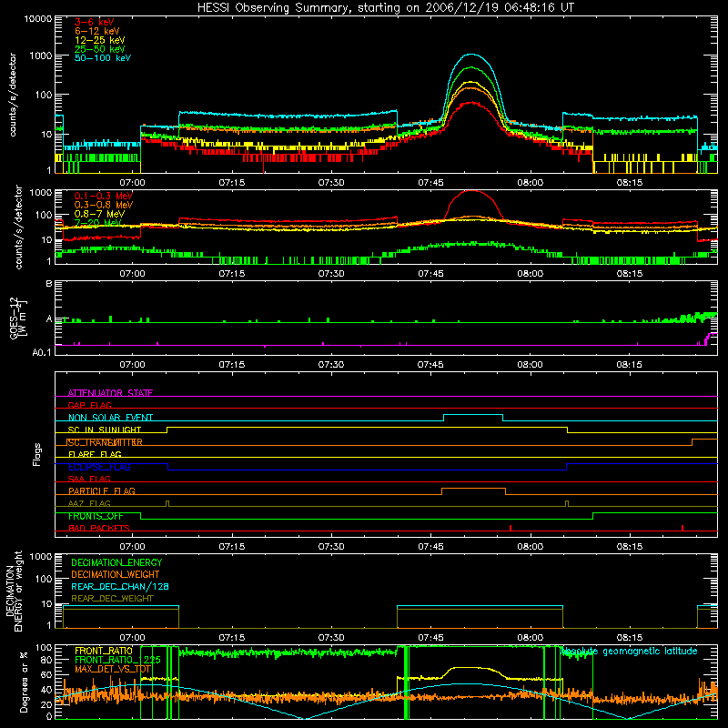Click the peak of the cyan 50-100 keV curve

click(x=471, y=55)
